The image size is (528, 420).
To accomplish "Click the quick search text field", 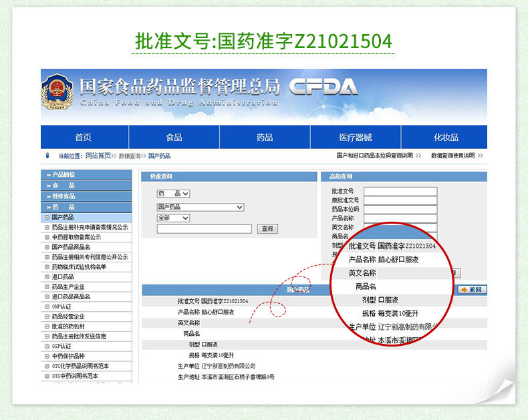I will click(204, 229).
